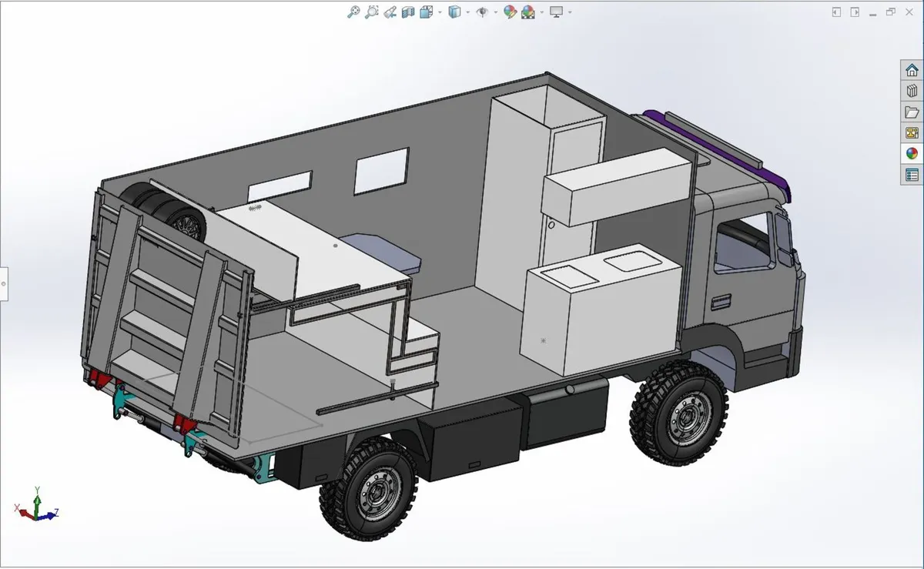Expand the left panel via side handle
924x569 pixels.
tap(3, 284)
